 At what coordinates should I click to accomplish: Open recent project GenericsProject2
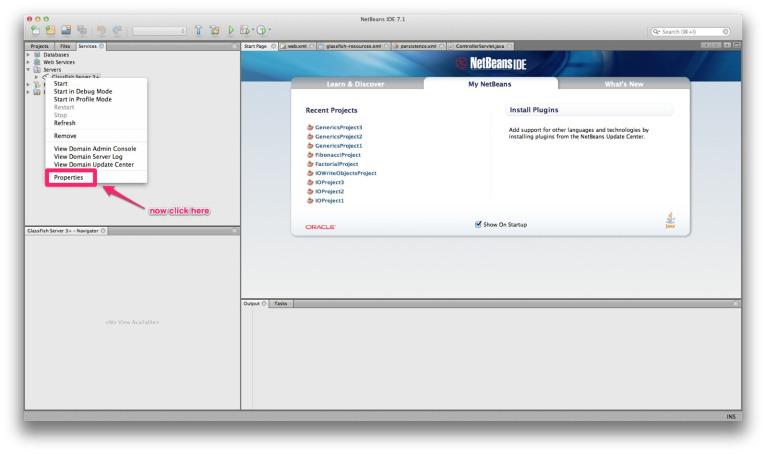(339, 136)
